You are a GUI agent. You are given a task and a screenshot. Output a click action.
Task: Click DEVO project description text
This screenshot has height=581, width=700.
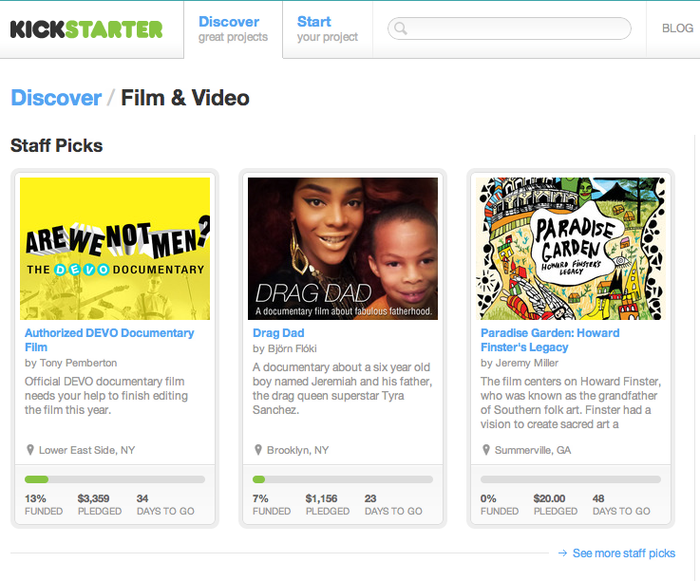point(106,396)
